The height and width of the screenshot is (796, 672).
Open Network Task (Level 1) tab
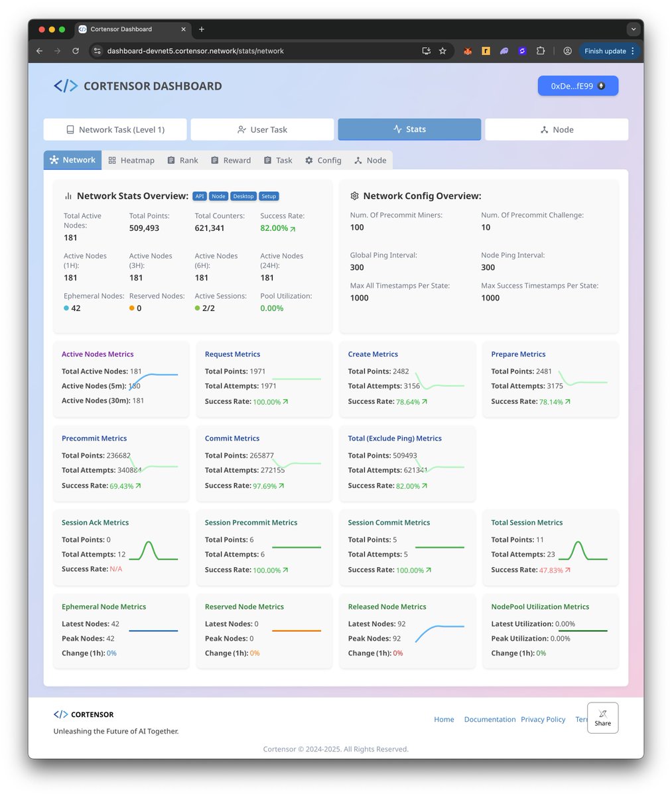pos(115,129)
